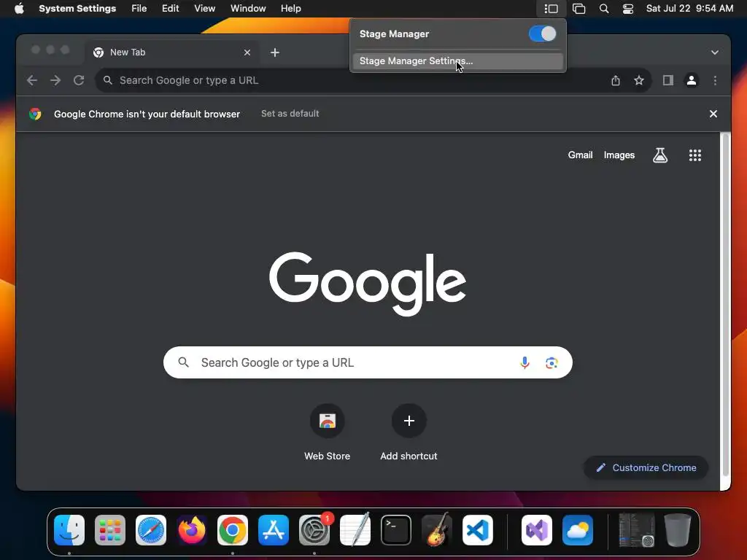Select the New Tab tab in Chrome
Image resolution: width=747 pixels, height=560 pixels.
coord(172,52)
